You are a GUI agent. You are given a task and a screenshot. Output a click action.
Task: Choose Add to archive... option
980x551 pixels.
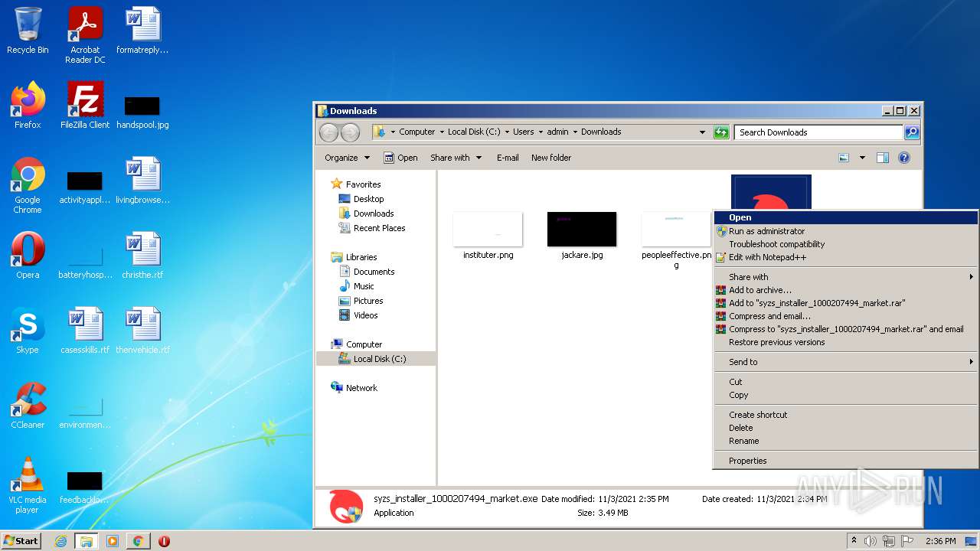click(x=846, y=290)
